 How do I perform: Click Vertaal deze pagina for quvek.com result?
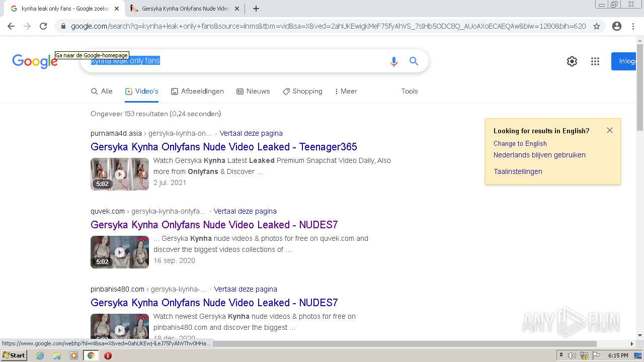tap(245, 211)
